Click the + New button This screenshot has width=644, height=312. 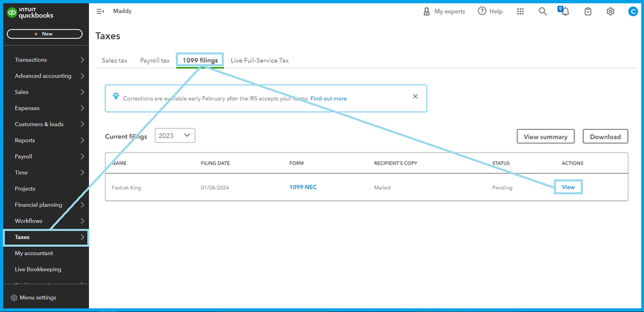45,34
